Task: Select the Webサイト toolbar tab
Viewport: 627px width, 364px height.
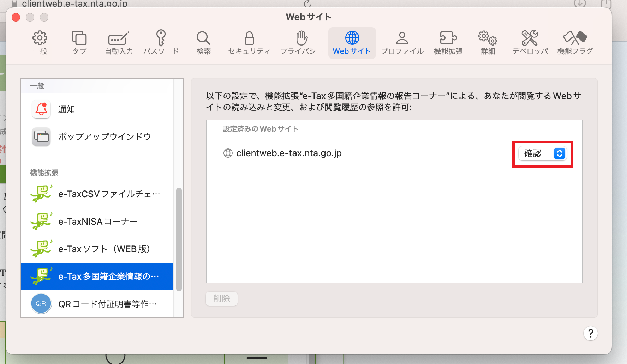Action: pos(352,43)
